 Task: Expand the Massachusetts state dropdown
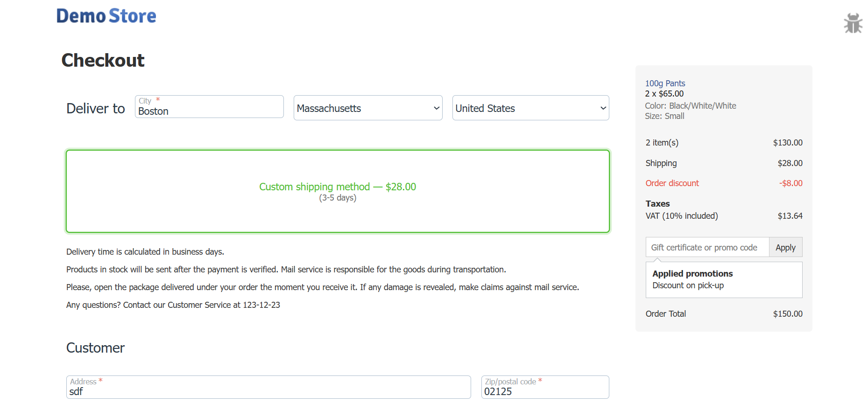(367, 108)
